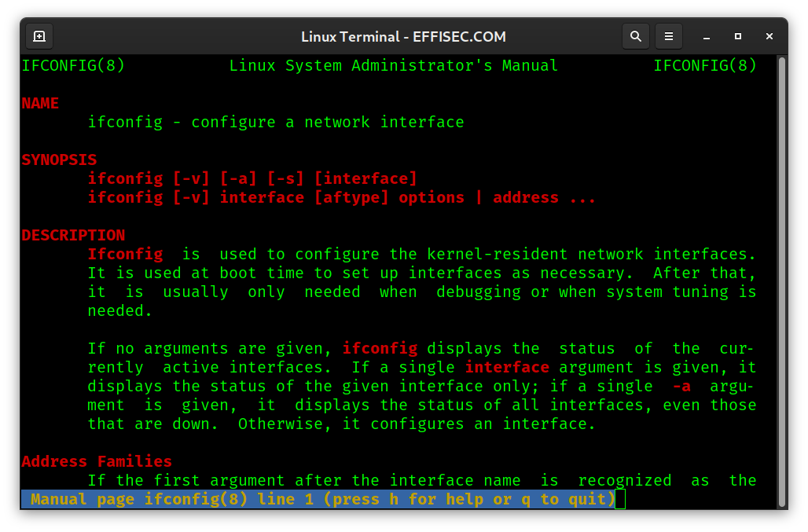Click the search magnifier icon
This screenshot has width=808, height=532.
tap(636, 36)
